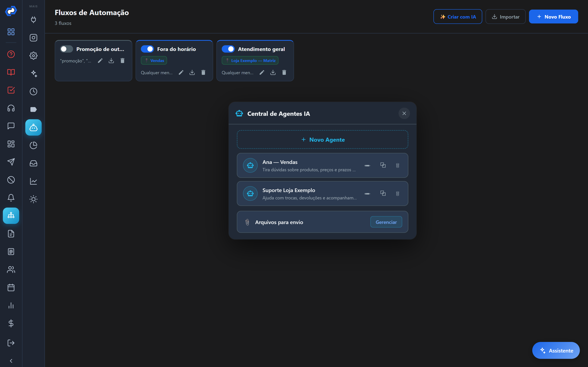Delete the Suporte Loja Exemplo agent
Image resolution: width=588 pixels, height=367 pixels.
click(x=398, y=193)
